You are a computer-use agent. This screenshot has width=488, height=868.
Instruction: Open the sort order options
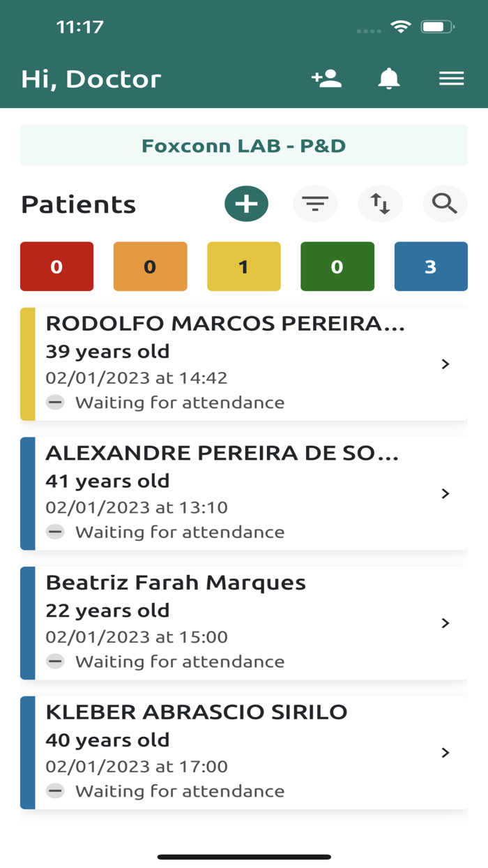380,204
